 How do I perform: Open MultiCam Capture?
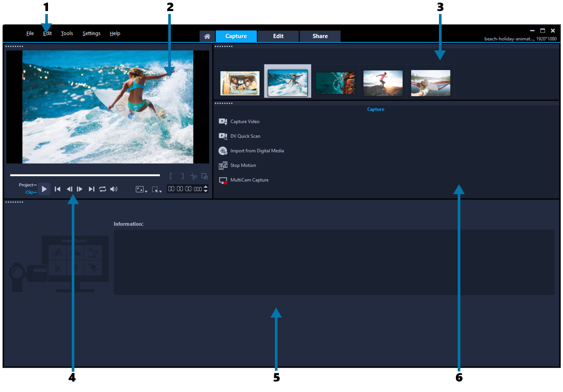[249, 180]
